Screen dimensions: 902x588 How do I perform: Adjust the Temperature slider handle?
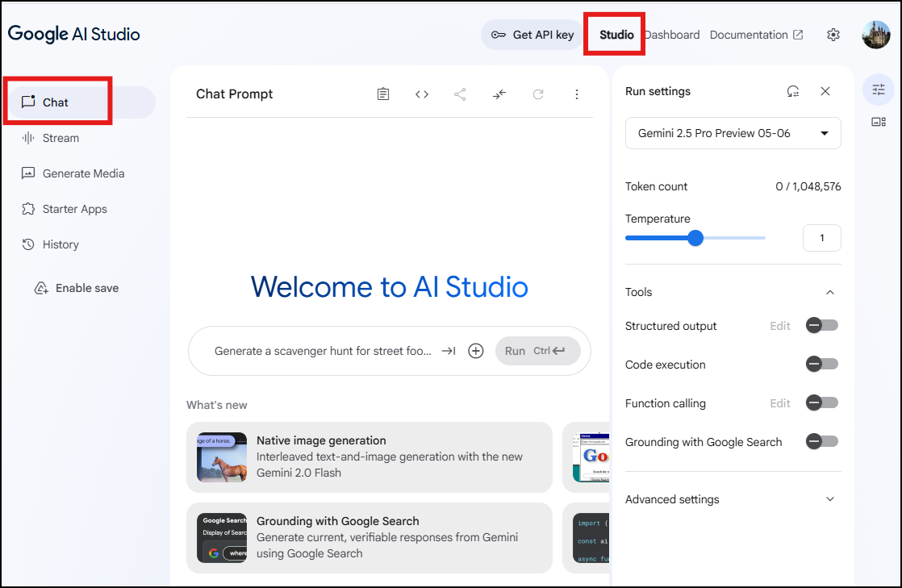[x=695, y=238]
